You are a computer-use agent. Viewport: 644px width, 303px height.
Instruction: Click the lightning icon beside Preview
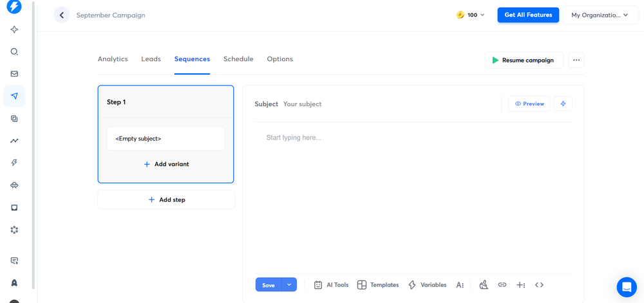(563, 104)
